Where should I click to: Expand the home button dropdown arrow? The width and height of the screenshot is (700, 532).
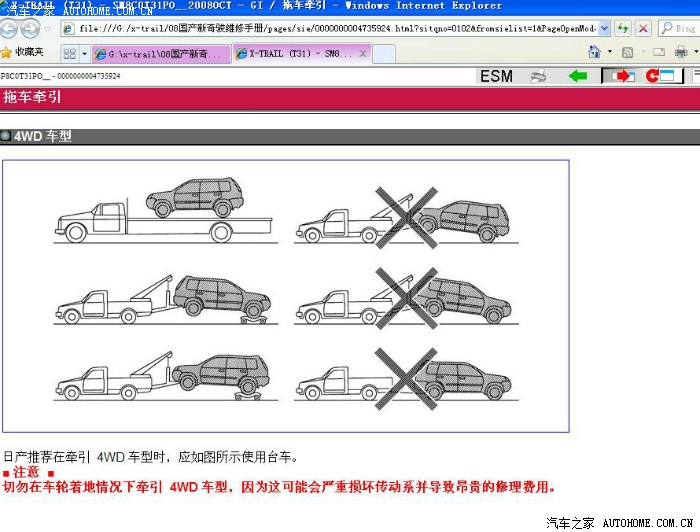coord(608,52)
